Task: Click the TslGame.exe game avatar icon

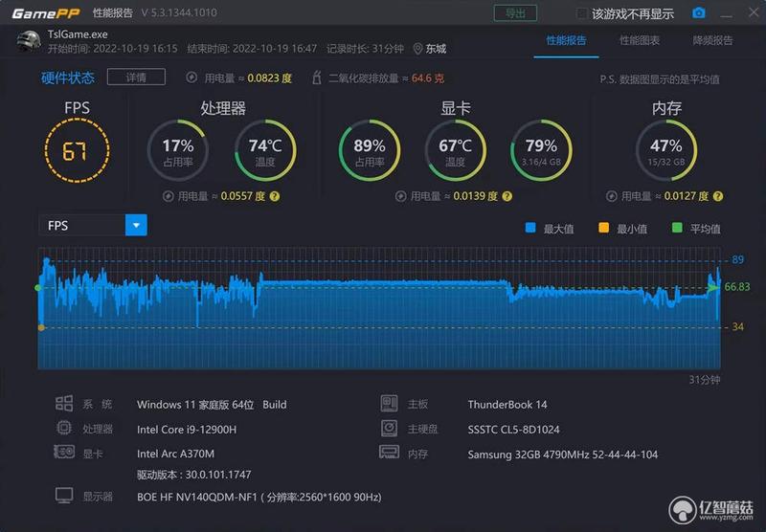Action: click(29, 41)
